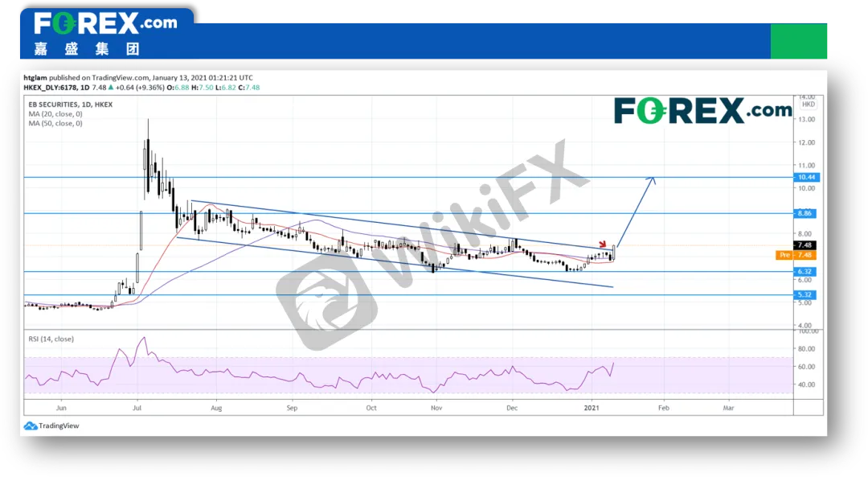Click the green block at the banner's right end
The width and height of the screenshot is (868, 477).
tap(798, 41)
